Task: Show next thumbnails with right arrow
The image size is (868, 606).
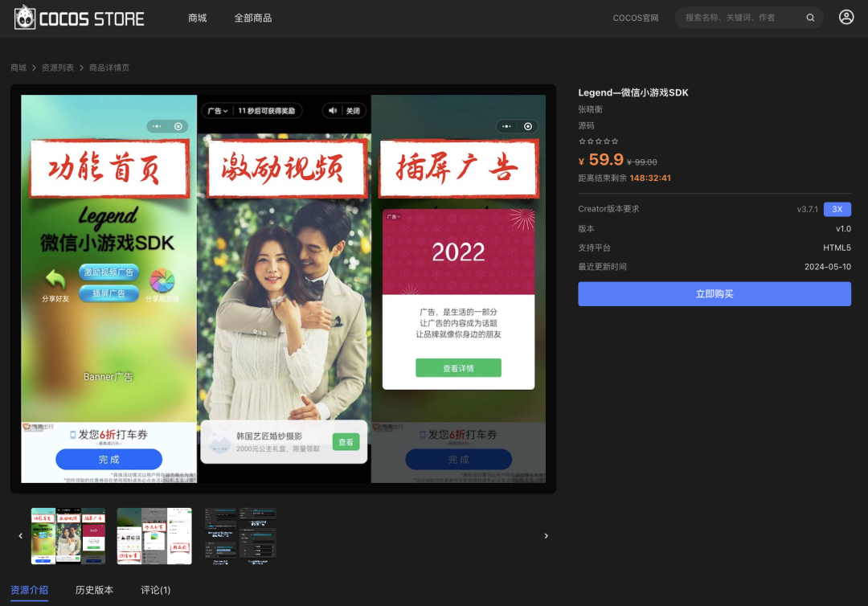Action: (x=546, y=536)
